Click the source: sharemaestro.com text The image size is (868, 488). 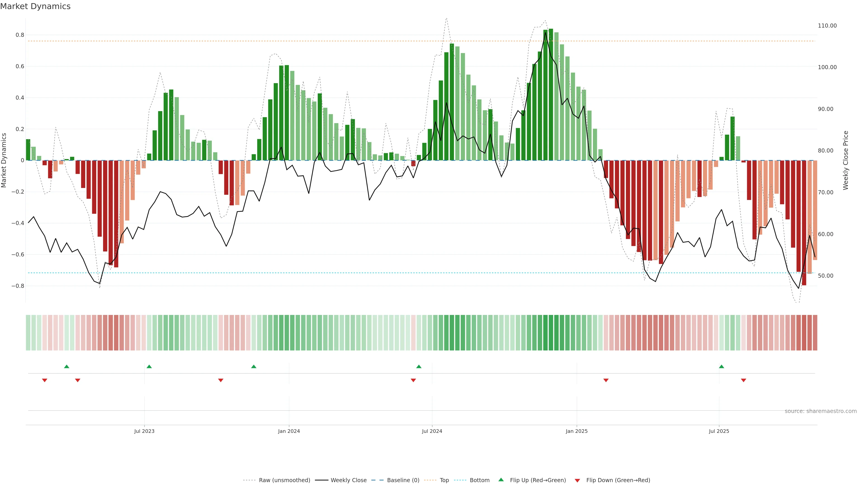click(x=821, y=411)
